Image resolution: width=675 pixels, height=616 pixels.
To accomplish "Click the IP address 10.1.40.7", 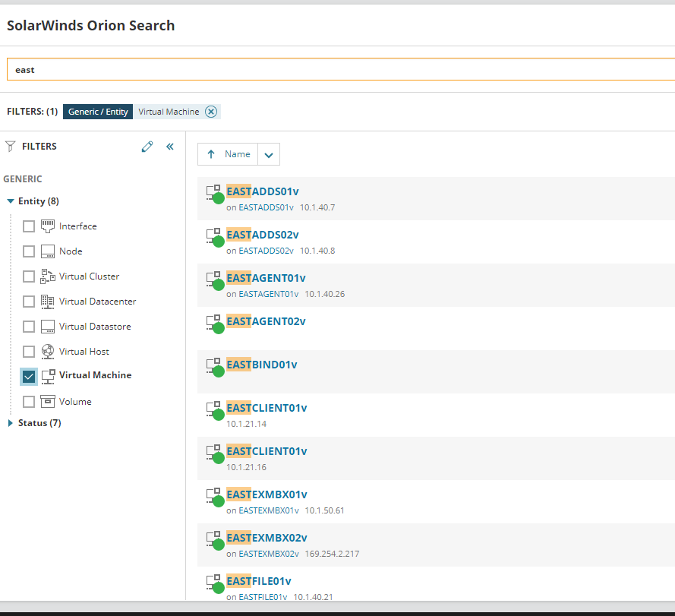I will (x=317, y=207).
